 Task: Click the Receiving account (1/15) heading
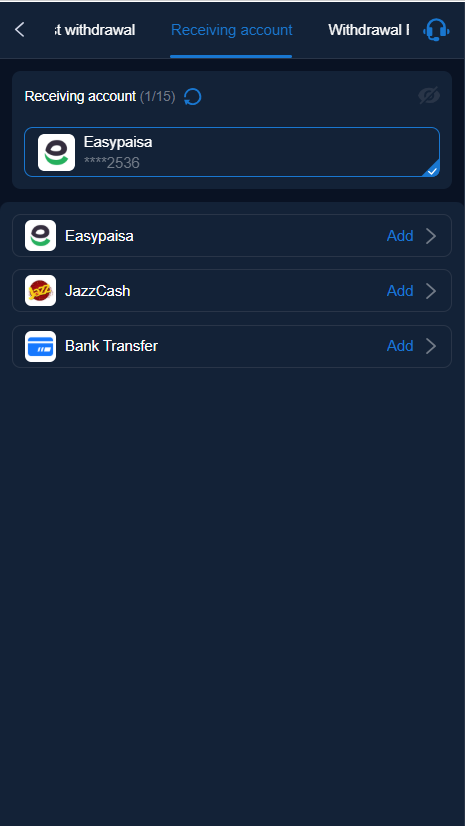[x=100, y=96]
